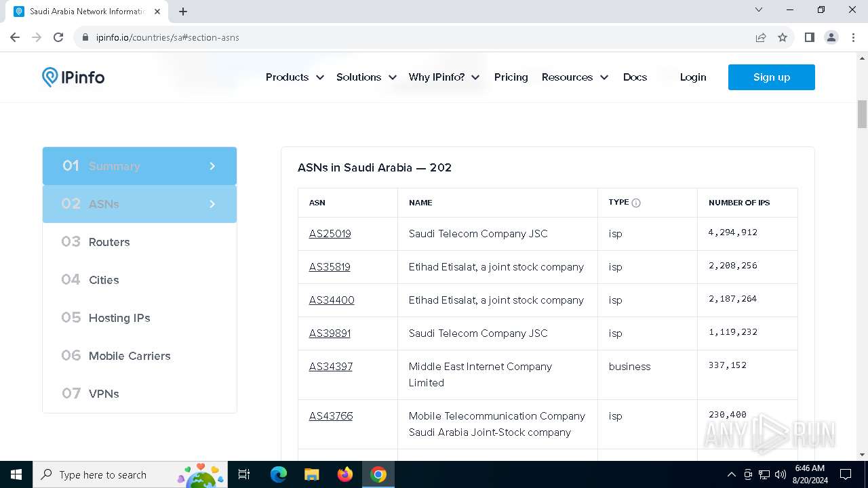Image resolution: width=868 pixels, height=488 pixels.
Task: Click the Windows search box
Action: 129,474
